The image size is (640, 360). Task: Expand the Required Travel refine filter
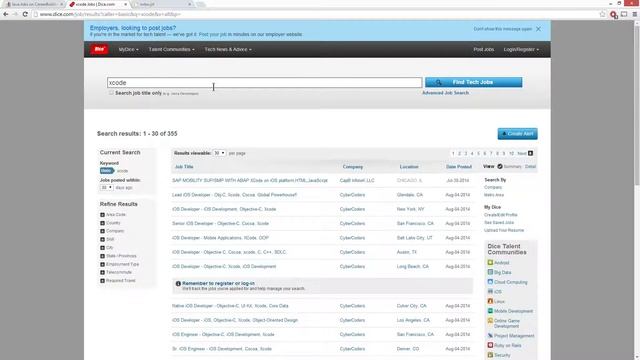(102, 281)
